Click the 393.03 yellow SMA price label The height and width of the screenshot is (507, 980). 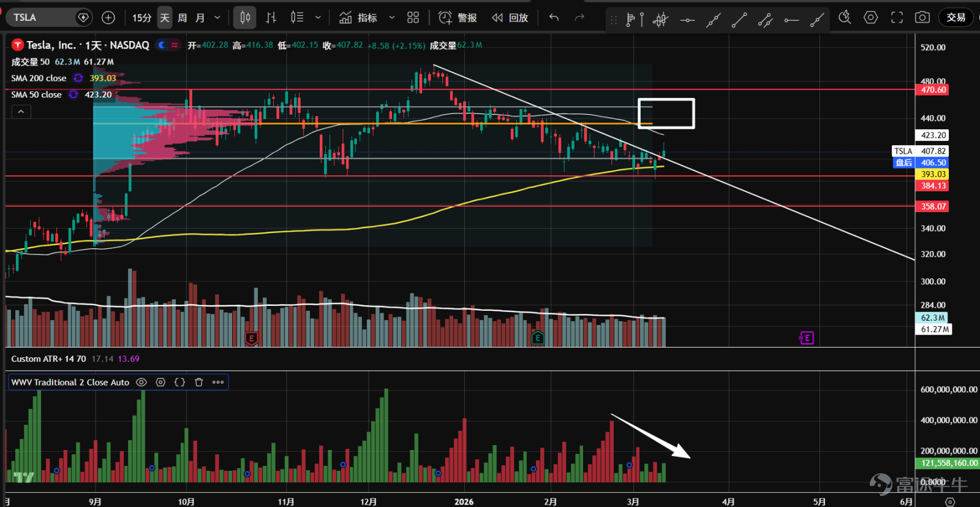point(932,174)
